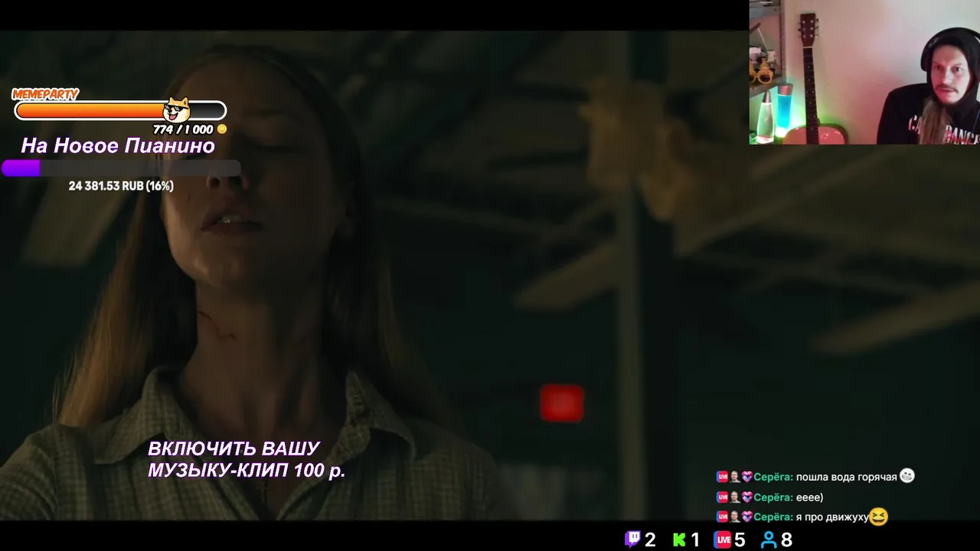Viewport: 980px width, 551px height.
Task: Click avatar badge on 'я про движуху' message
Action: click(735, 517)
